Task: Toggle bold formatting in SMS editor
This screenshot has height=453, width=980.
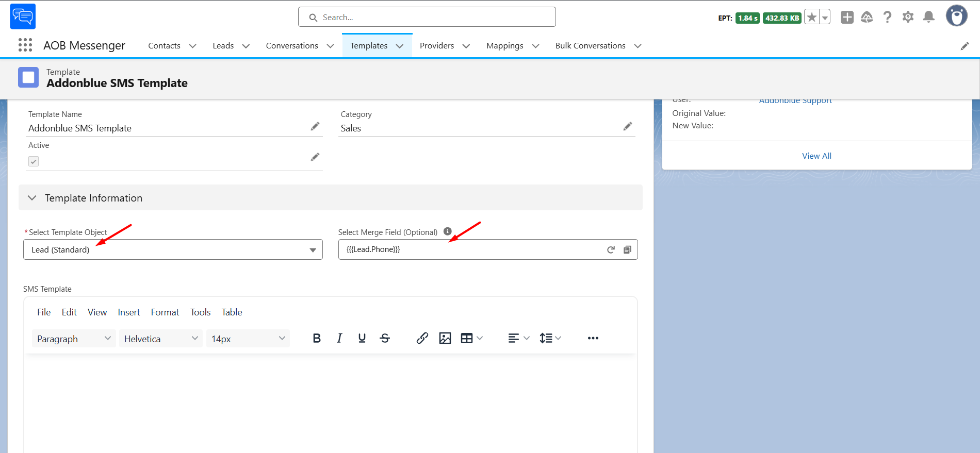Action: (317, 338)
